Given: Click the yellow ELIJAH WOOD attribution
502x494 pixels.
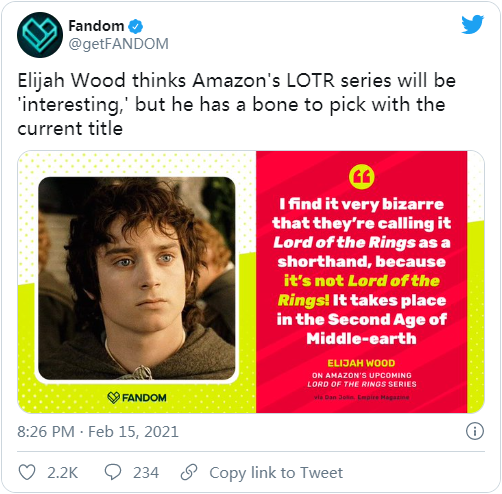Looking at the screenshot, I should [x=361, y=363].
